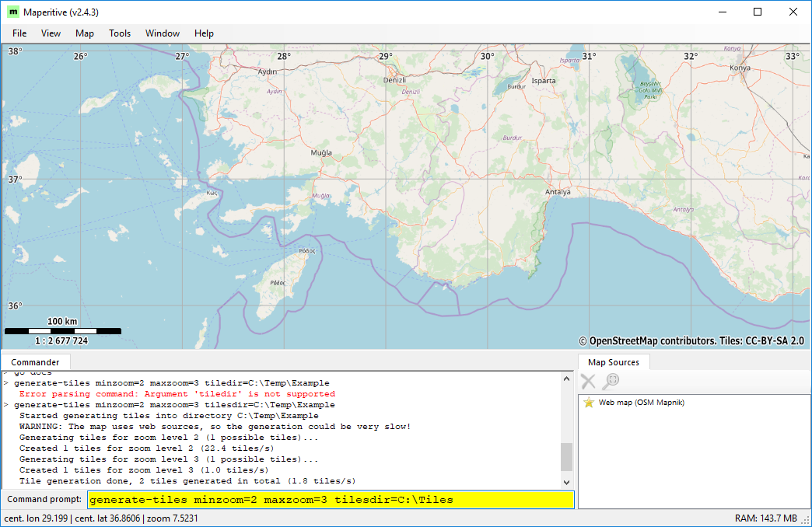Click the up arrow on Commander scrollbar

point(566,379)
